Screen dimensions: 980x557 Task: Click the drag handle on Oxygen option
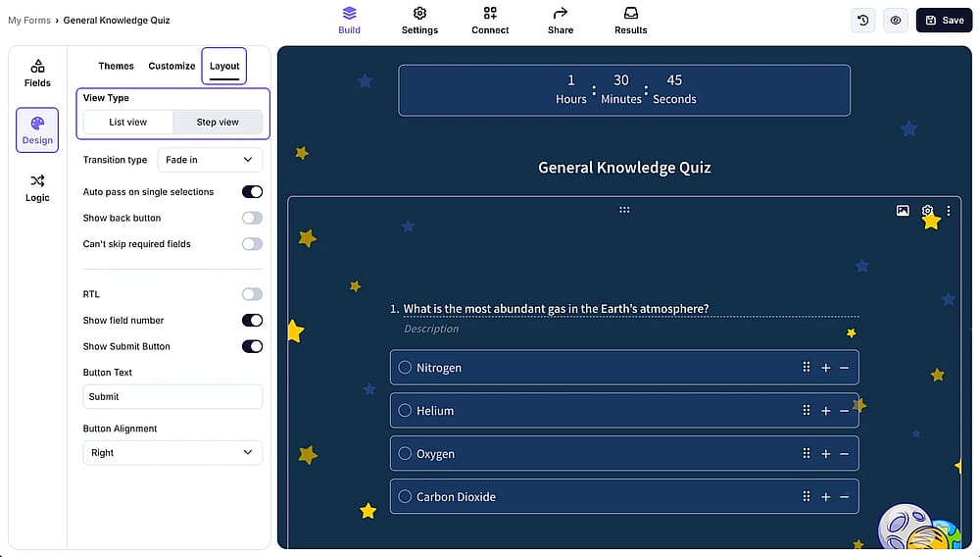tap(807, 453)
